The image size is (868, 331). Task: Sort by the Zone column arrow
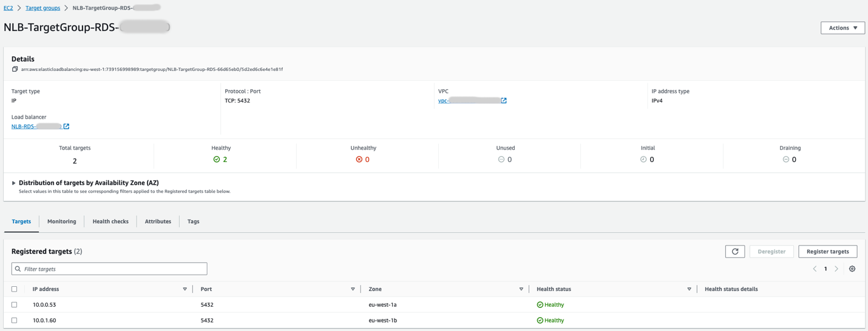(521, 289)
